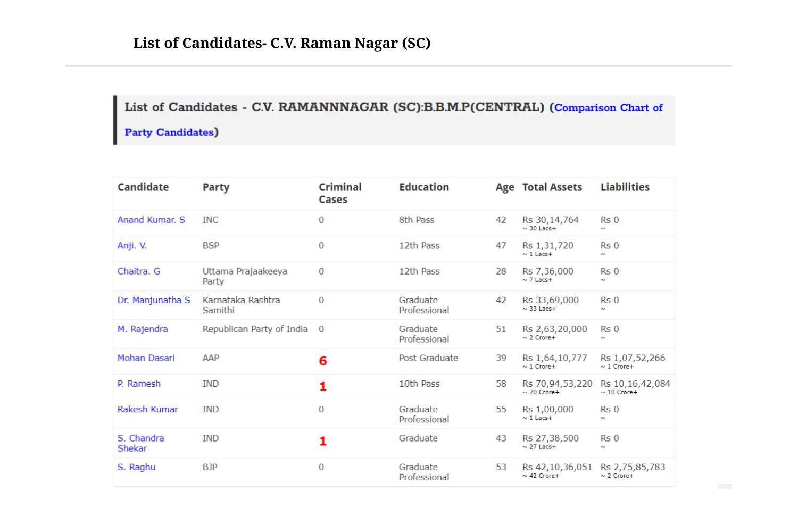The height and width of the screenshot is (532, 798).
Task: Click the List of Candidates page title
Action: point(282,43)
